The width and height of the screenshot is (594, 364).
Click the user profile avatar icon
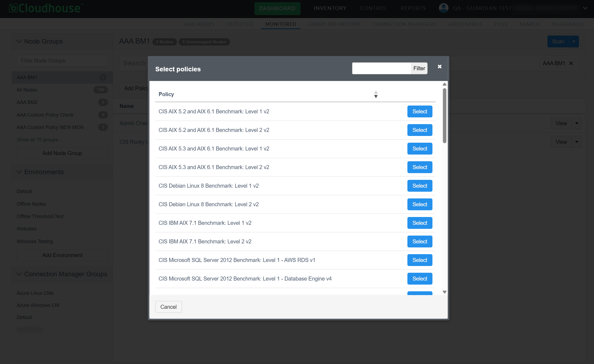pos(443,8)
